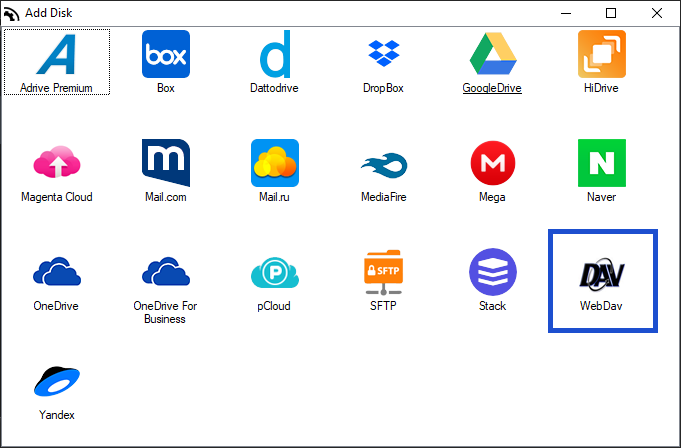Minimize the Add Disk window

pyautogui.click(x=566, y=13)
